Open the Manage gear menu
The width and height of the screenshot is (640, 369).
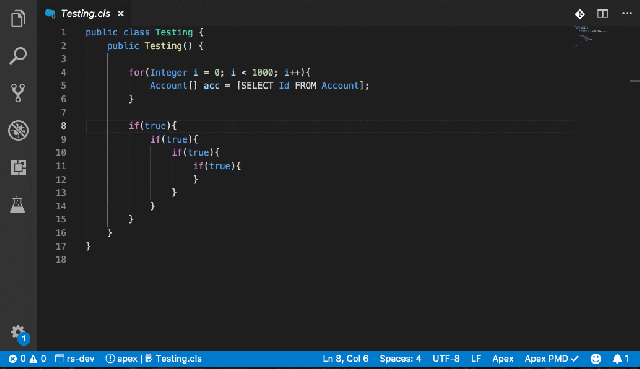pos(18,332)
